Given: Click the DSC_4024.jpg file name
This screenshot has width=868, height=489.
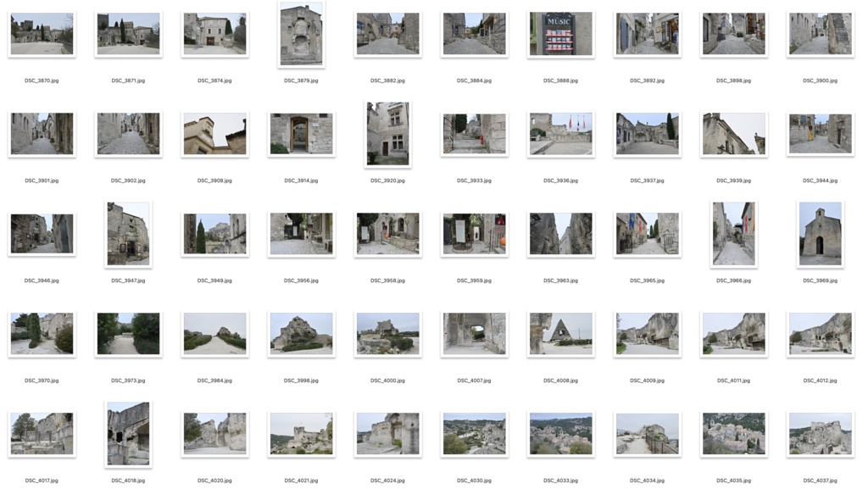Looking at the screenshot, I should point(387,481).
